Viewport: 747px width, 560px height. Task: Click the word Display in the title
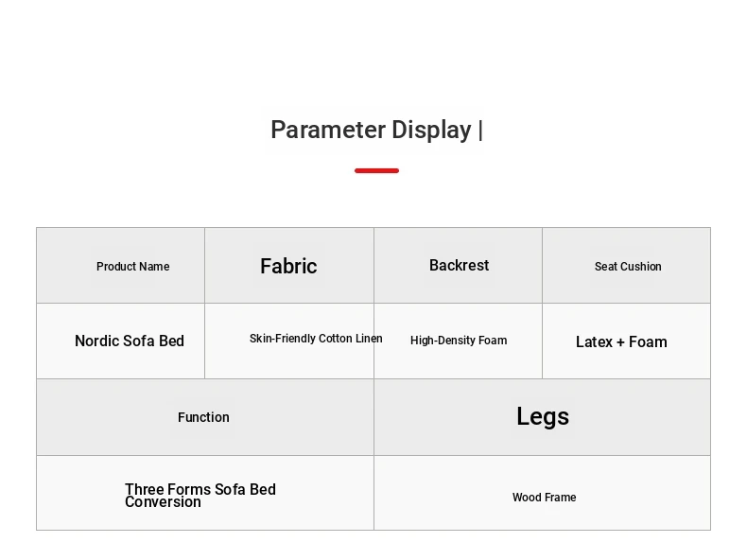click(431, 131)
